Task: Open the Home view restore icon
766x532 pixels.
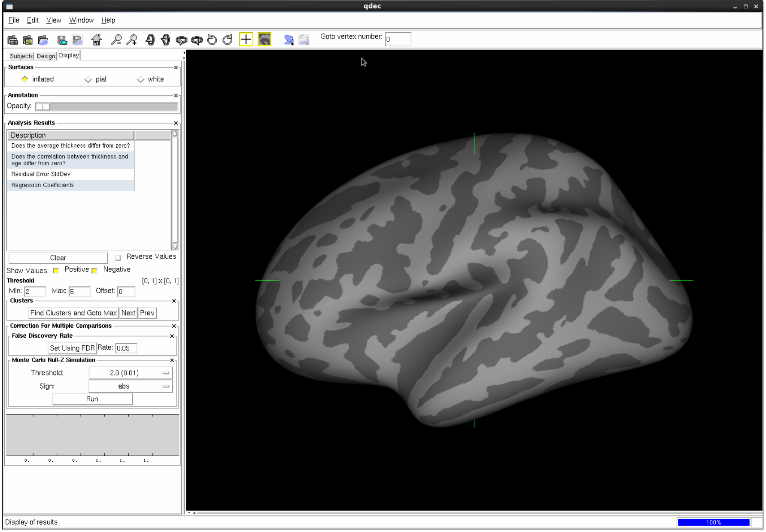Action: 97,39
